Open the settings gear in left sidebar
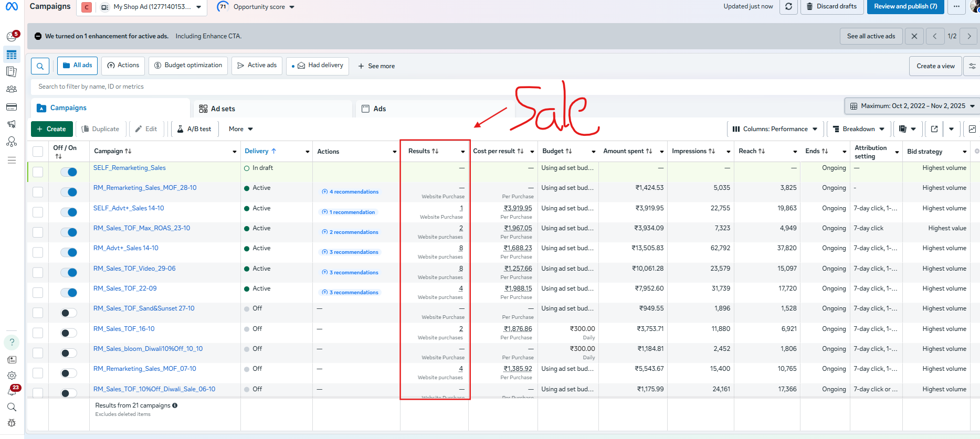Screen dimensions: 980x439 (x=12, y=376)
